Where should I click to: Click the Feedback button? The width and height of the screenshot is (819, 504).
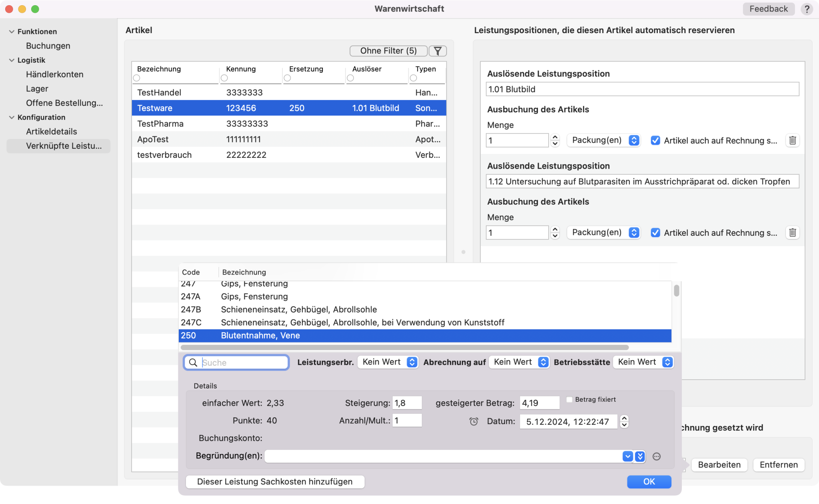[x=769, y=9]
